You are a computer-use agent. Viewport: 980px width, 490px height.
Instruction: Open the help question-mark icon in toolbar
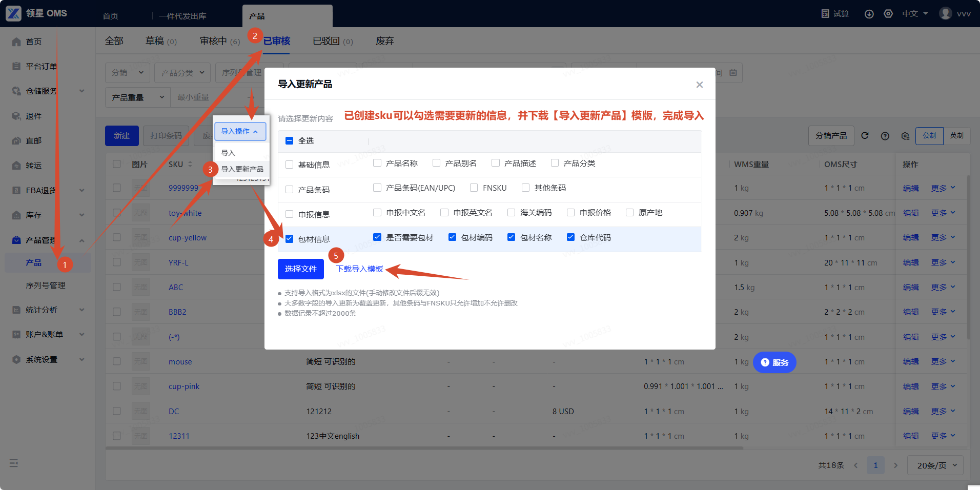[x=885, y=136]
